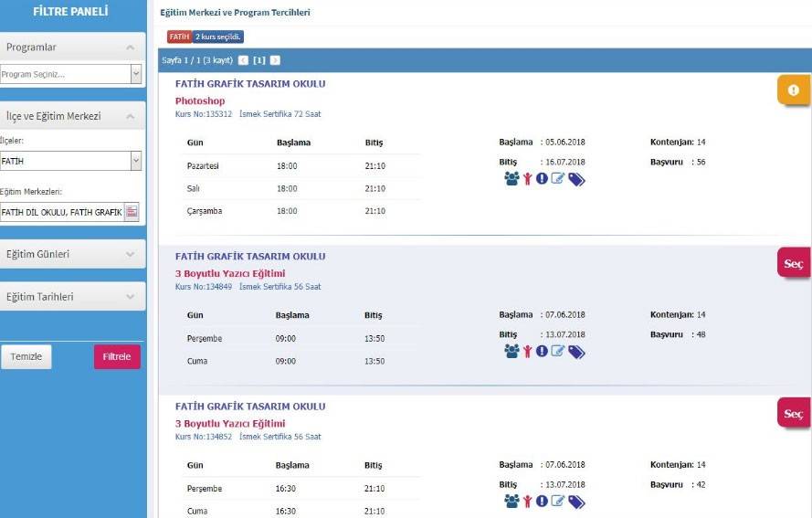Click the 'Salı' schedule row
This screenshot has height=518, width=812.
301,188
